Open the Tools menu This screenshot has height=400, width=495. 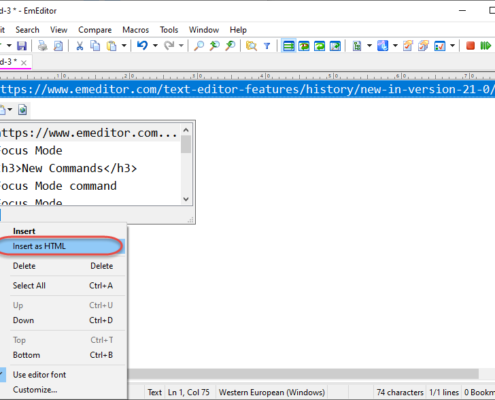pyautogui.click(x=169, y=30)
